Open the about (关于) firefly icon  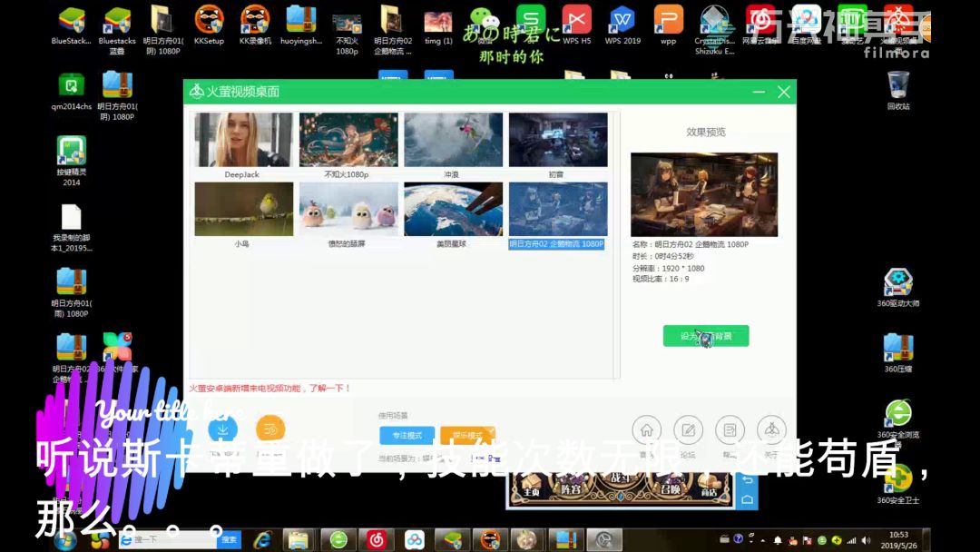pyautogui.click(x=771, y=430)
